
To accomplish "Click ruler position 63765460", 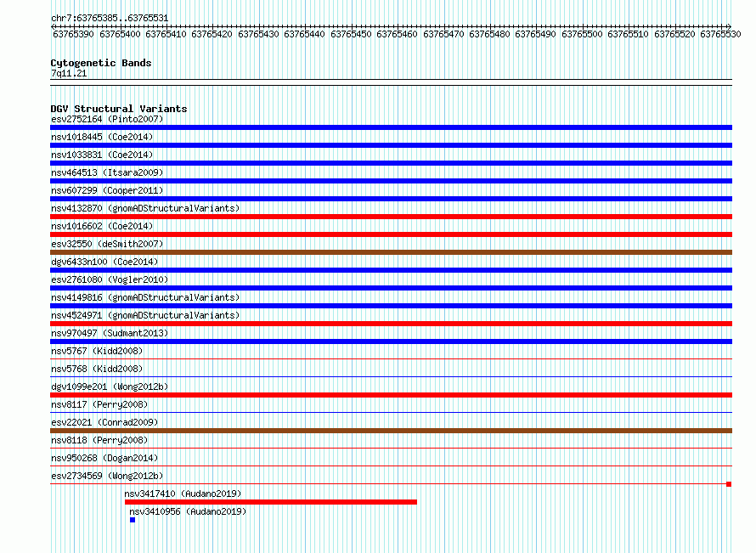I will tap(397, 34).
